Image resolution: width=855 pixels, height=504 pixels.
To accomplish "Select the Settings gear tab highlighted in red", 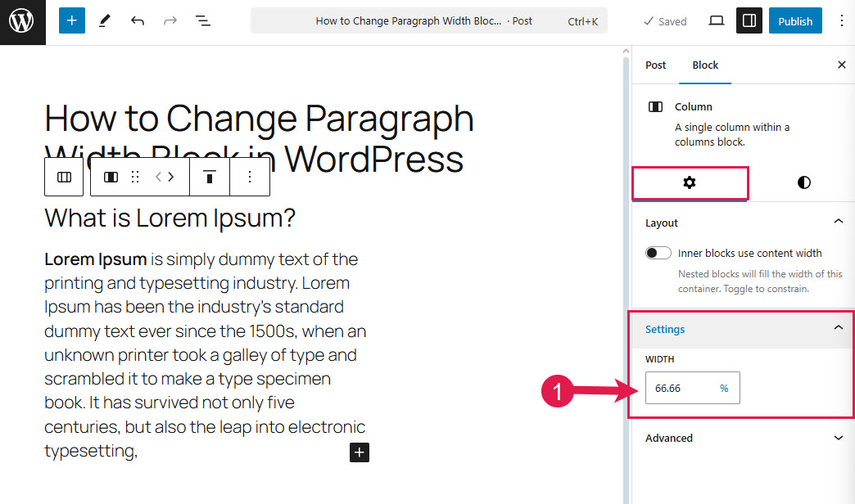I will (x=690, y=182).
